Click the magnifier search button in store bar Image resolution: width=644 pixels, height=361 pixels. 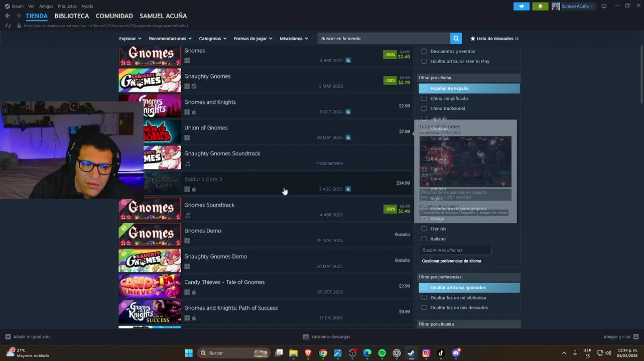456,39
